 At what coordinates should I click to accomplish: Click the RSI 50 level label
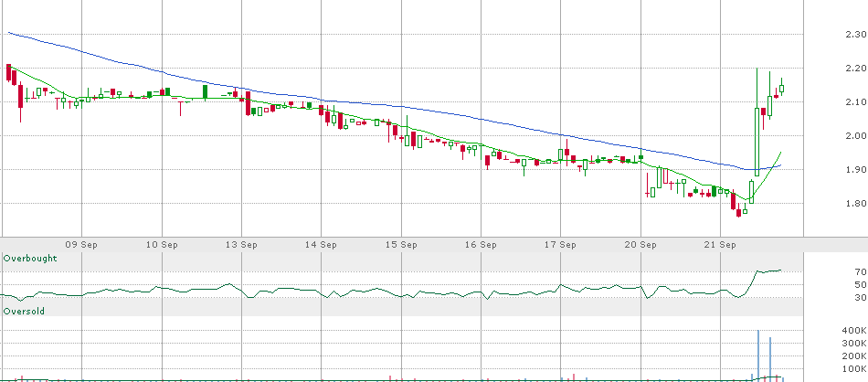coord(861,284)
